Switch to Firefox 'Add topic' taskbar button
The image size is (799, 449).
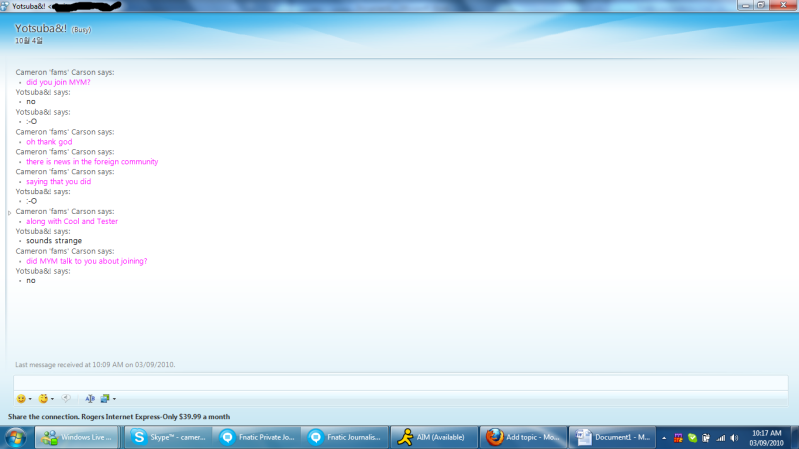click(523, 437)
